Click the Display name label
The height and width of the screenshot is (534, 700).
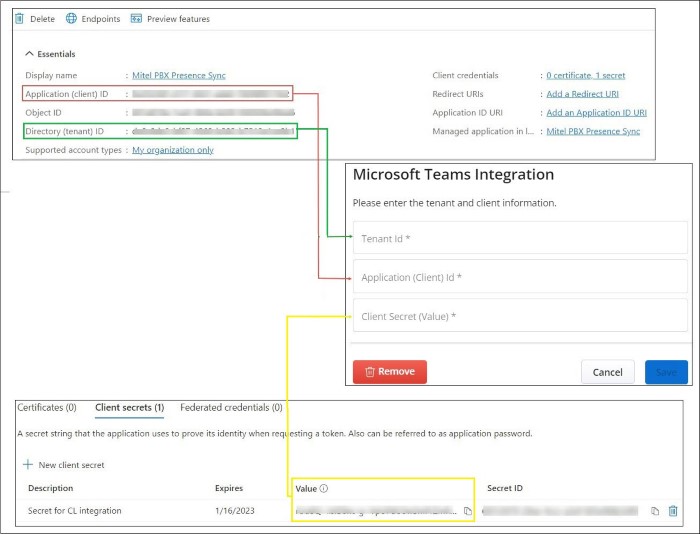pos(51,75)
